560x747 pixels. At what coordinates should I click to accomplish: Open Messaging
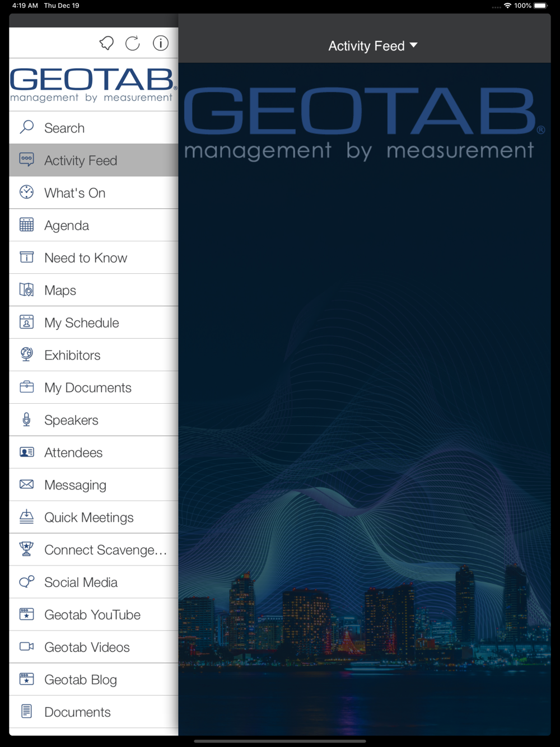(x=94, y=485)
